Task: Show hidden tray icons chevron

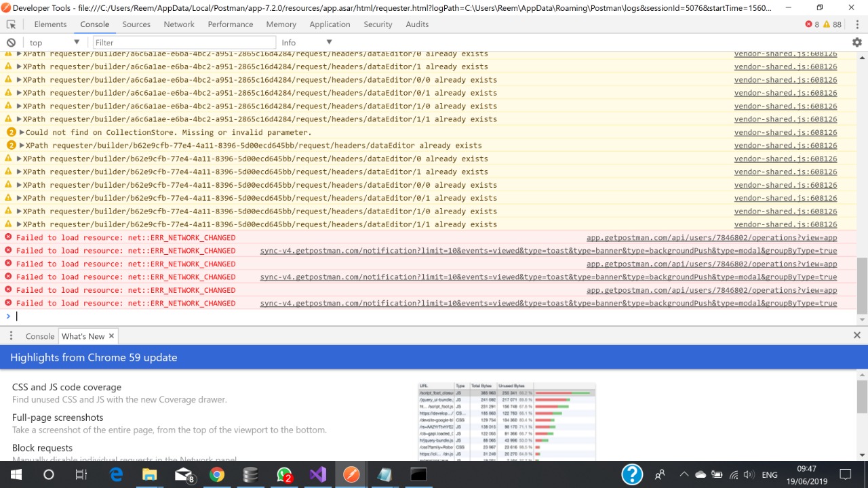Action: tap(684, 474)
